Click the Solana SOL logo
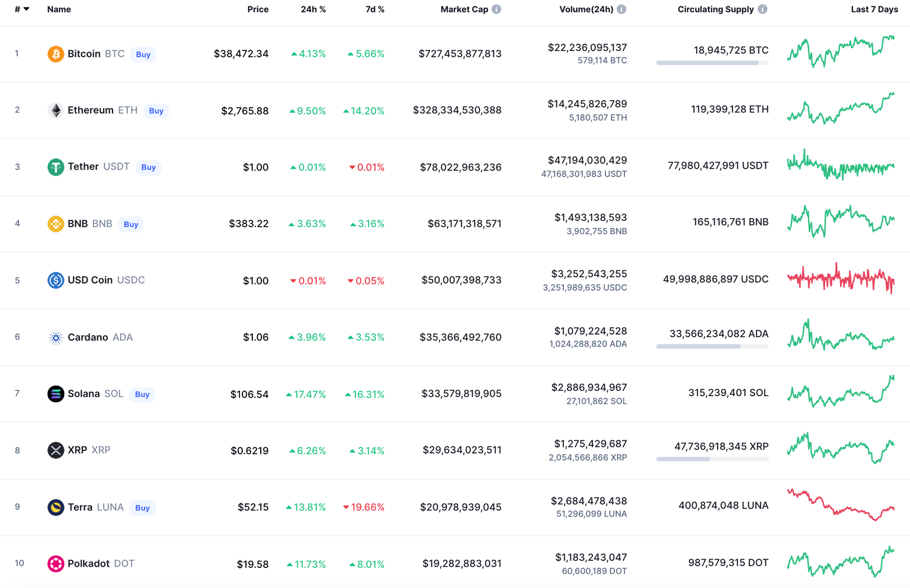 [55, 393]
